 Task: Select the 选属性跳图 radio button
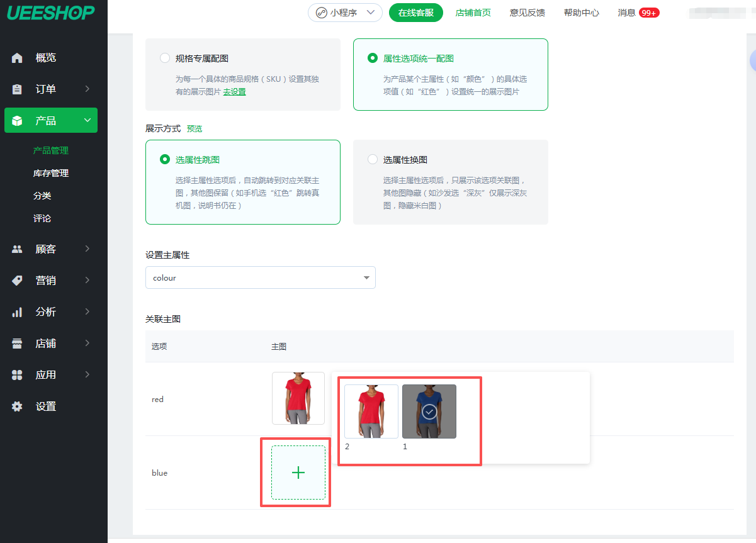165,159
